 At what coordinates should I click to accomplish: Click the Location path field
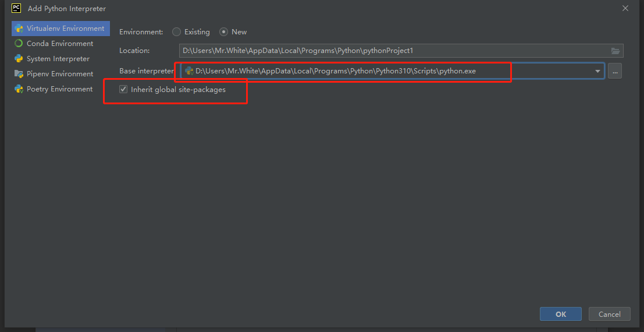click(x=401, y=51)
